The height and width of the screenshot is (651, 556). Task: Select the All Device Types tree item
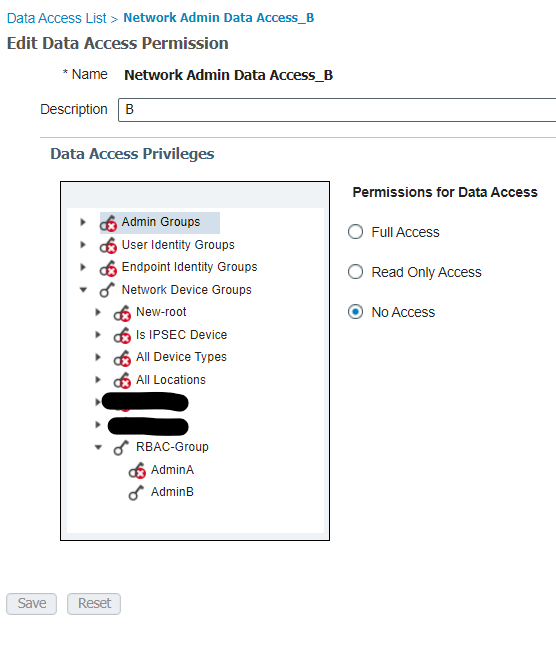point(181,357)
